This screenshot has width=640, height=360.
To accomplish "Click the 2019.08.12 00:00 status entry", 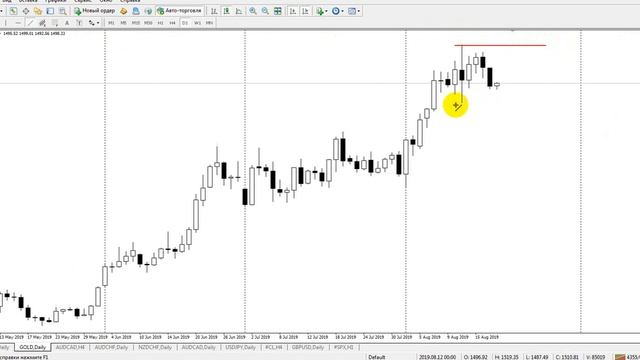I will pos(437,357).
